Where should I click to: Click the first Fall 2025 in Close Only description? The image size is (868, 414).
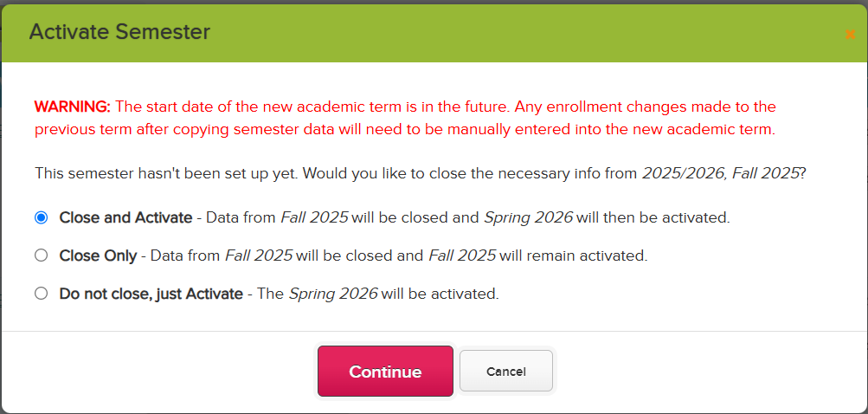point(259,256)
